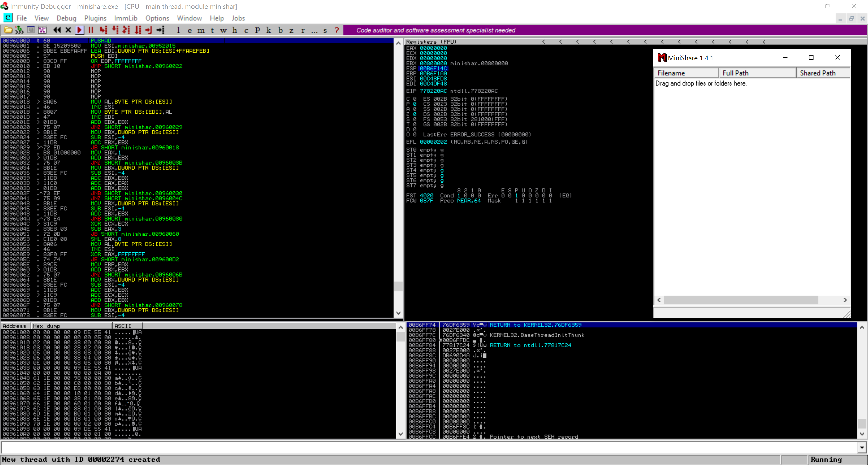Click the Full Path column header in MiniShare
868x465 pixels.
[757, 73]
